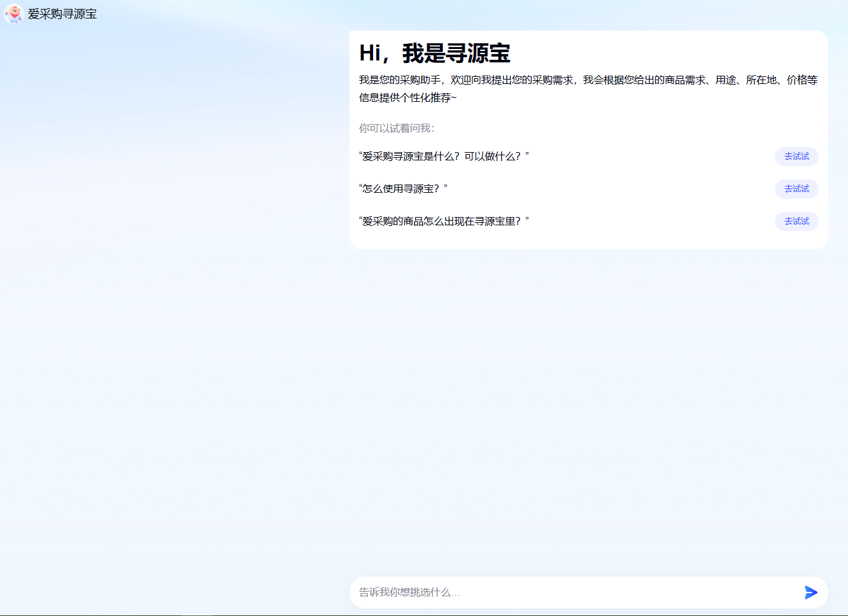Click the 我是您的采购助手 intro paragraph
Viewport: 848px width, 616px height.
tap(588, 88)
